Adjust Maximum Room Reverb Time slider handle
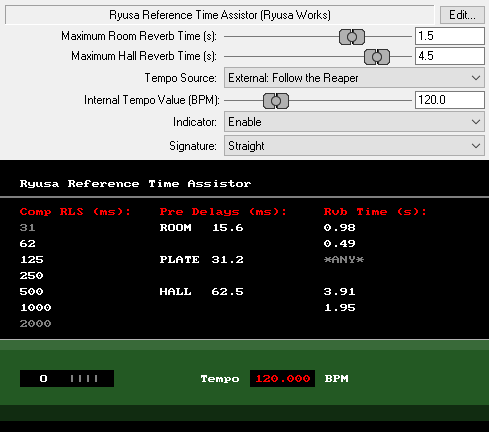 (x=352, y=37)
